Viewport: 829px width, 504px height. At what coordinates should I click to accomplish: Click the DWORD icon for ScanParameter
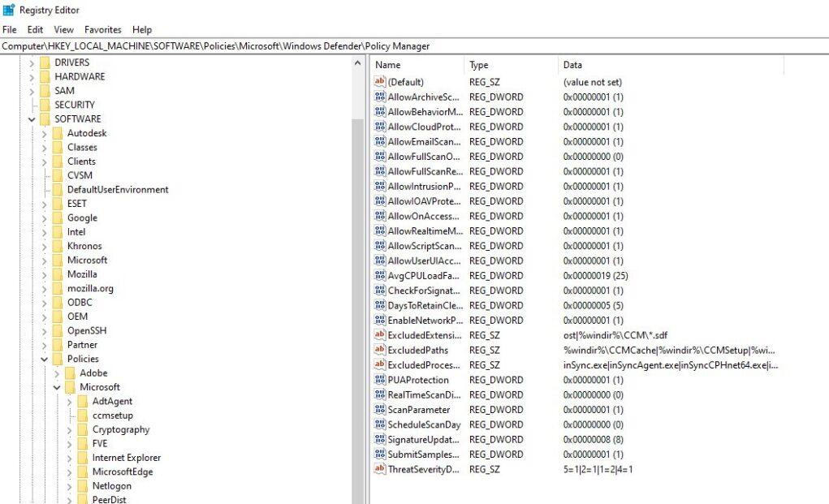tap(378, 410)
